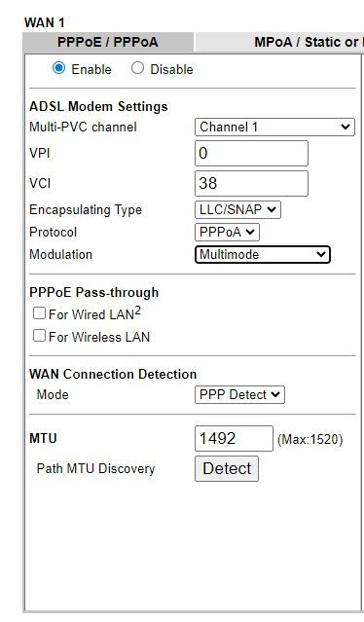Click the (Max:1520) hint text
364x622 pixels.
click(x=310, y=440)
